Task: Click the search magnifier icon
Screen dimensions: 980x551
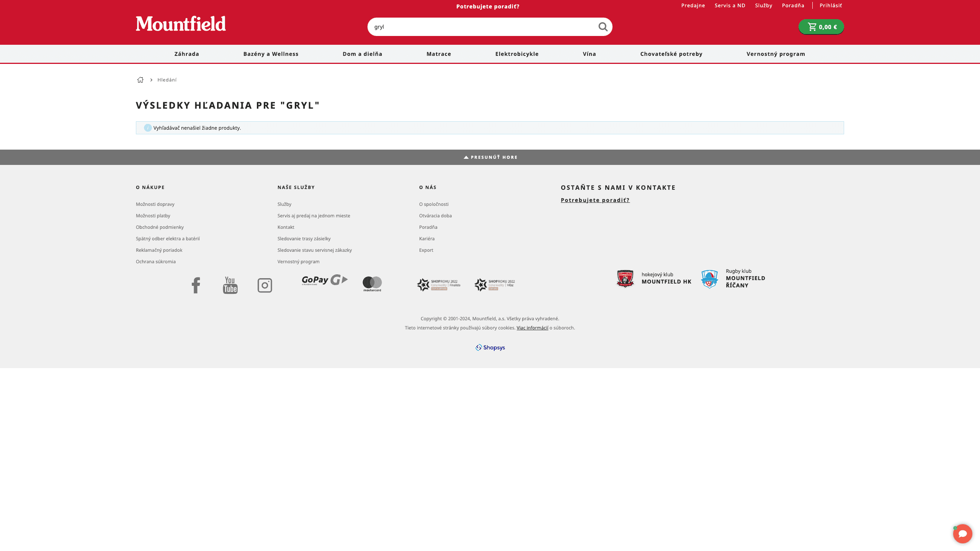Action: click(x=603, y=27)
